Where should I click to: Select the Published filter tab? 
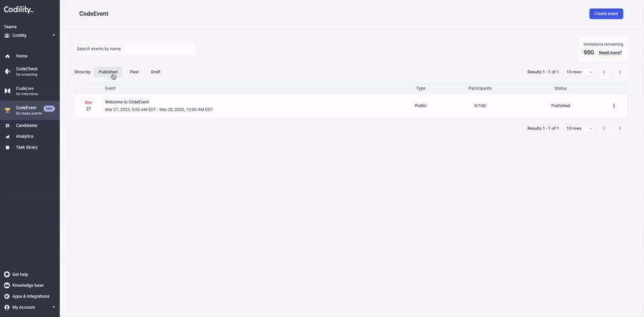[x=108, y=72]
